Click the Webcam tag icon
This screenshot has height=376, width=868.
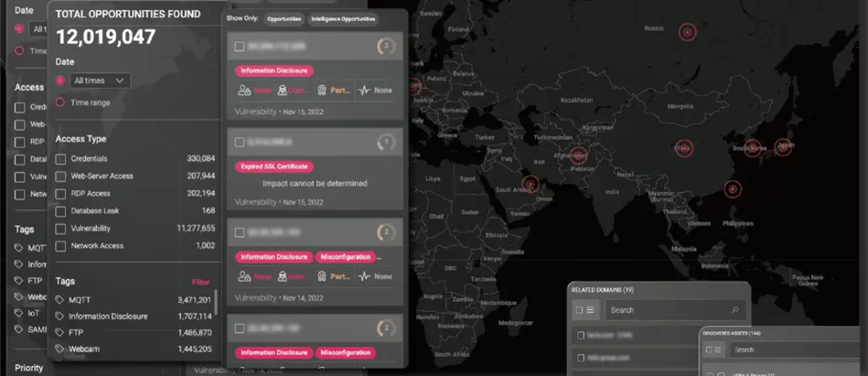coord(60,349)
